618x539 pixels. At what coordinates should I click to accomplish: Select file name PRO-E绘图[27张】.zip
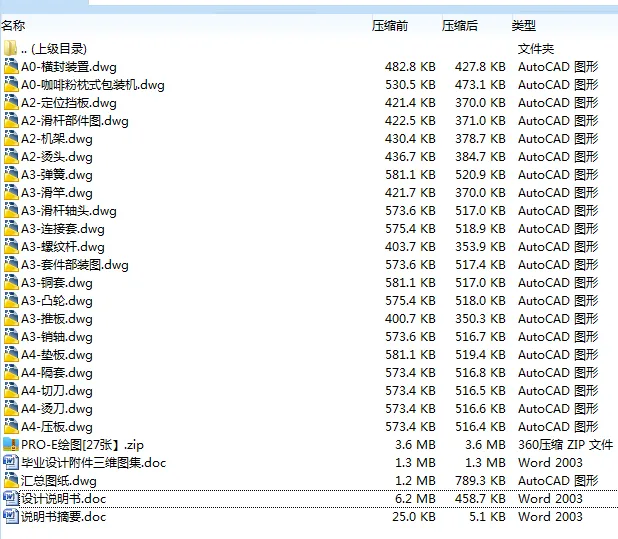click(x=82, y=445)
